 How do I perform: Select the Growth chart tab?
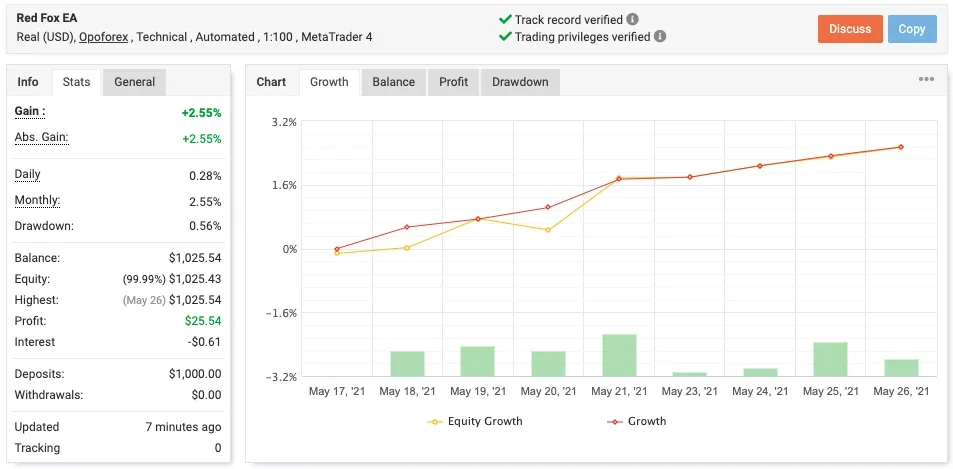[x=329, y=82]
